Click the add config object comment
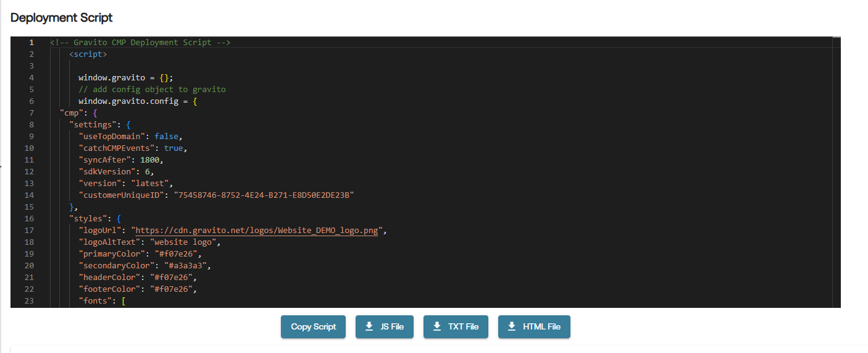The height and width of the screenshot is (353, 868). pos(152,90)
